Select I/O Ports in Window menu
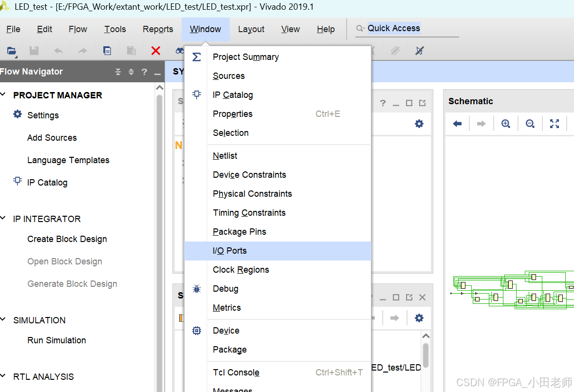Image resolution: width=574 pixels, height=392 pixels. point(278,251)
